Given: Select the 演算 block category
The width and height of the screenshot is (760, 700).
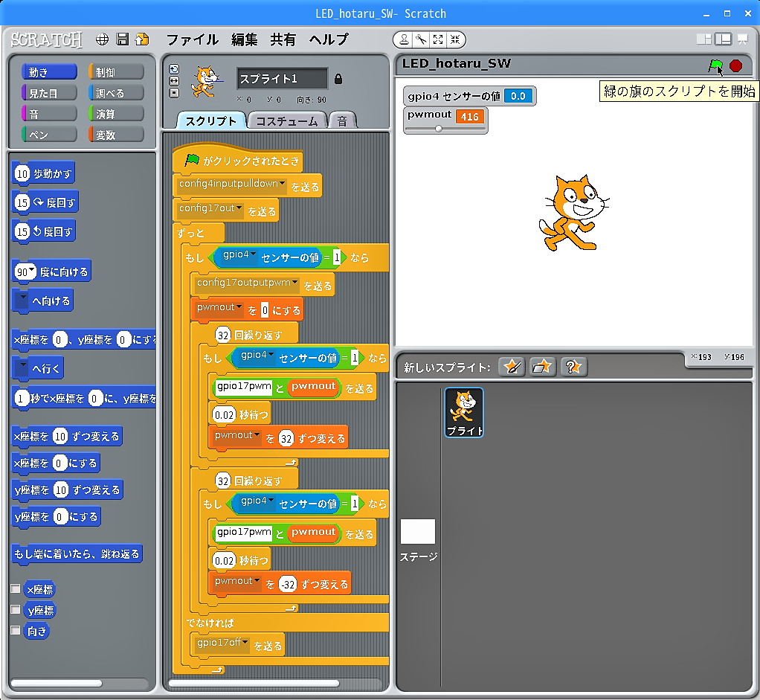Looking at the screenshot, I should pyautogui.click(x=116, y=114).
